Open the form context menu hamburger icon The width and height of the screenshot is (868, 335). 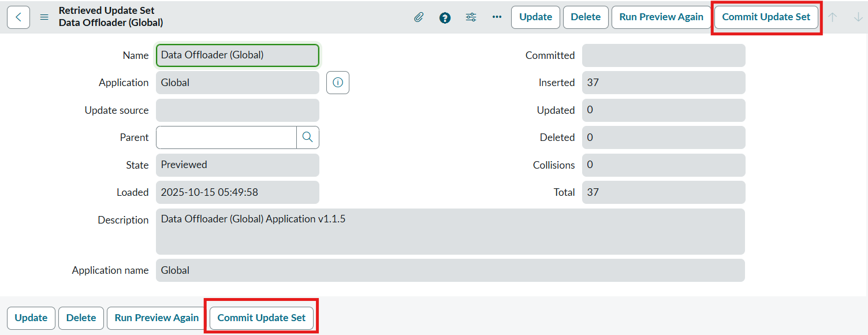(x=44, y=17)
